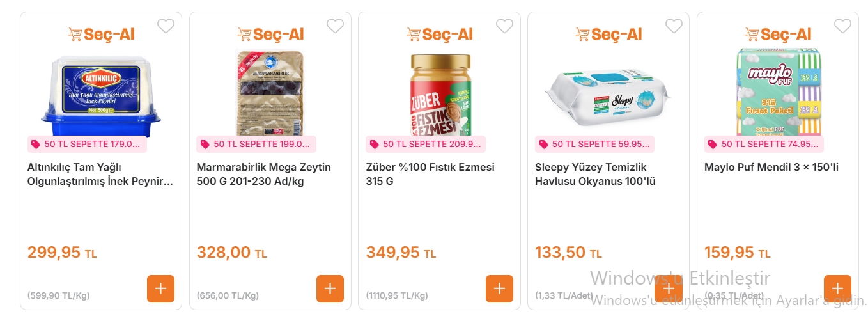The height and width of the screenshot is (314, 868).
Task: Toggle heart icon on Sleepy wipes card
Action: 674,26
